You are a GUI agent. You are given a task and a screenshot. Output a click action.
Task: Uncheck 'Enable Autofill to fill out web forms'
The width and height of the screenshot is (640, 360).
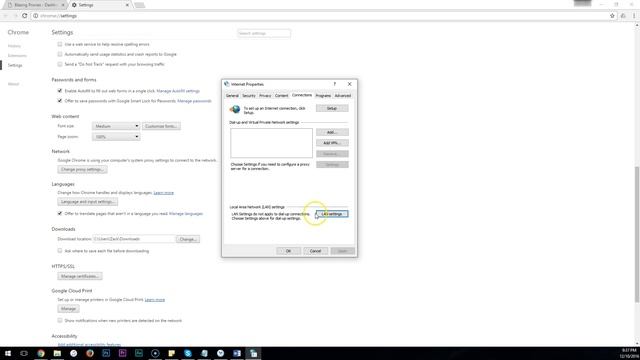[60, 91]
